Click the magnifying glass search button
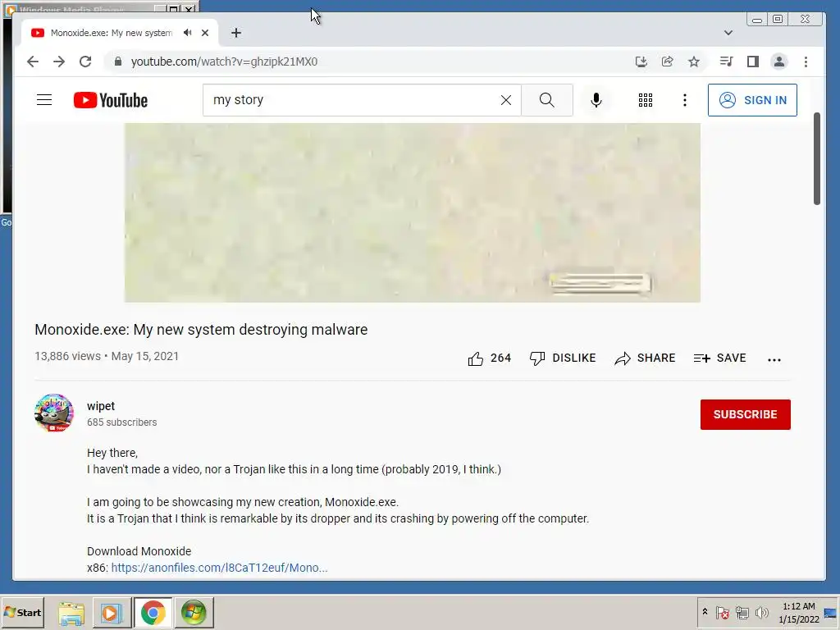The image size is (840, 630). tap(547, 100)
